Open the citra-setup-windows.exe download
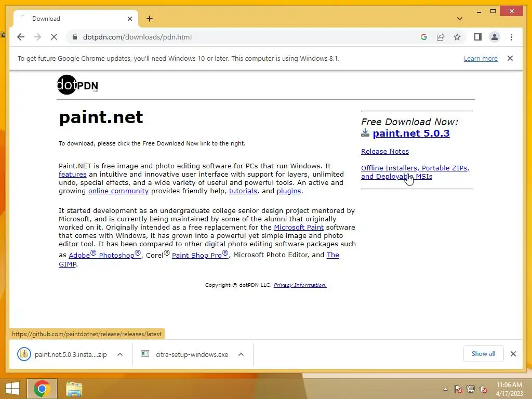532x399 pixels. (x=185, y=354)
